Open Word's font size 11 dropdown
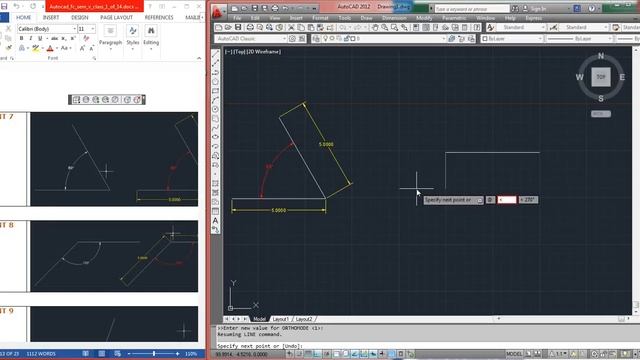 pyautogui.click(x=87, y=29)
